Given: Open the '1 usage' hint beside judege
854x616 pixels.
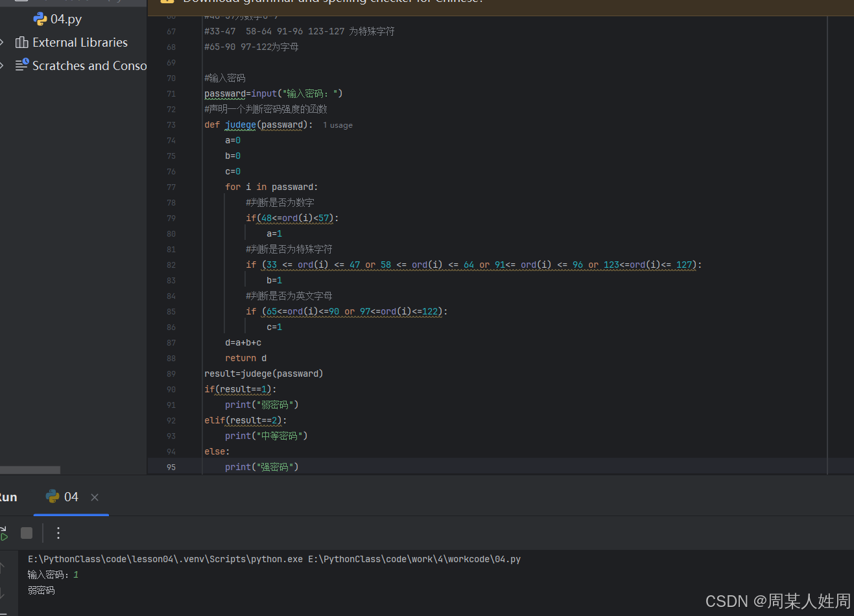Looking at the screenshot, I should tap(338, 125).
